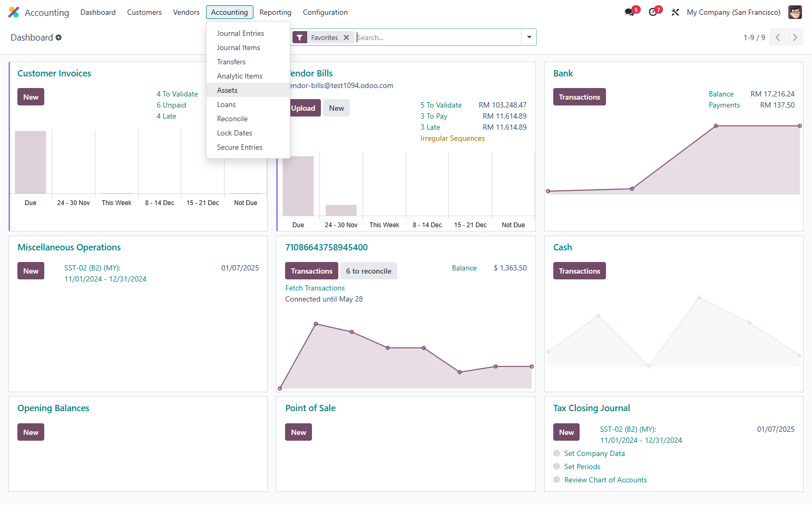Expand the Configuration top menu
812x505 pixels.
(325, 12)
